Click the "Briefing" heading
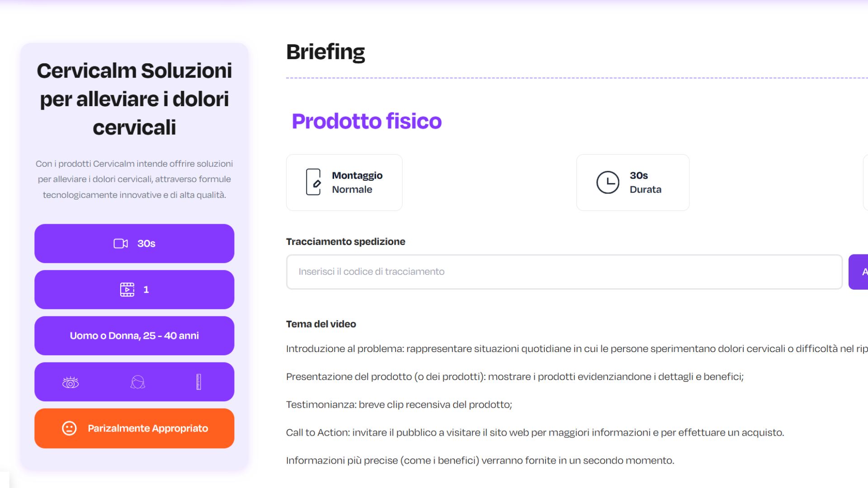Image resolution: width=868 pixels, height=488 pixels. [325, 52]
